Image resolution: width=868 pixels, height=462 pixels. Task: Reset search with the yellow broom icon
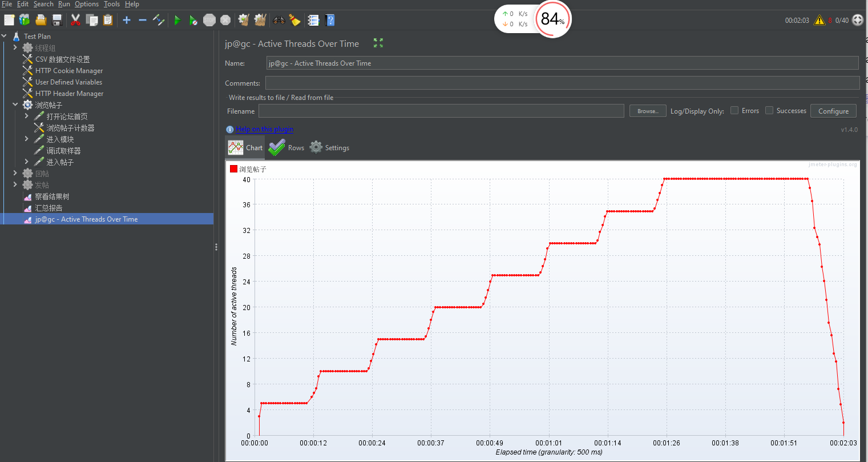click(294, 20)
